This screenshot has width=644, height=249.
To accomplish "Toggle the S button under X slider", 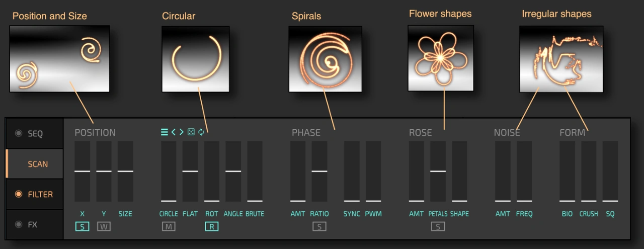I will click(82, 226).
